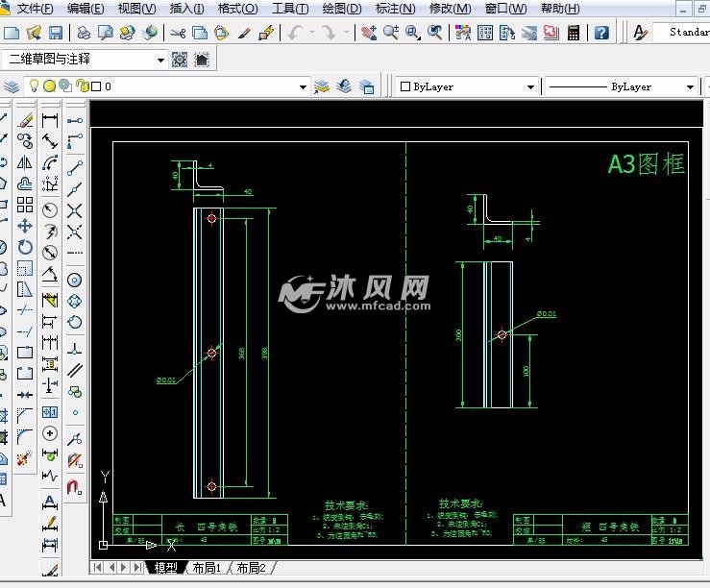Select the Center mark tool
Screen dimensions: 710x588
tap(50, 433)
